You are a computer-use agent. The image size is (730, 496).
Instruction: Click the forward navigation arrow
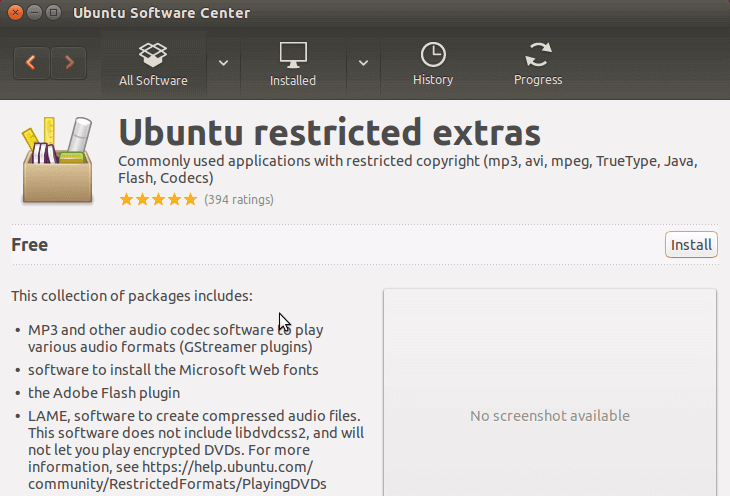pos(68,62)
